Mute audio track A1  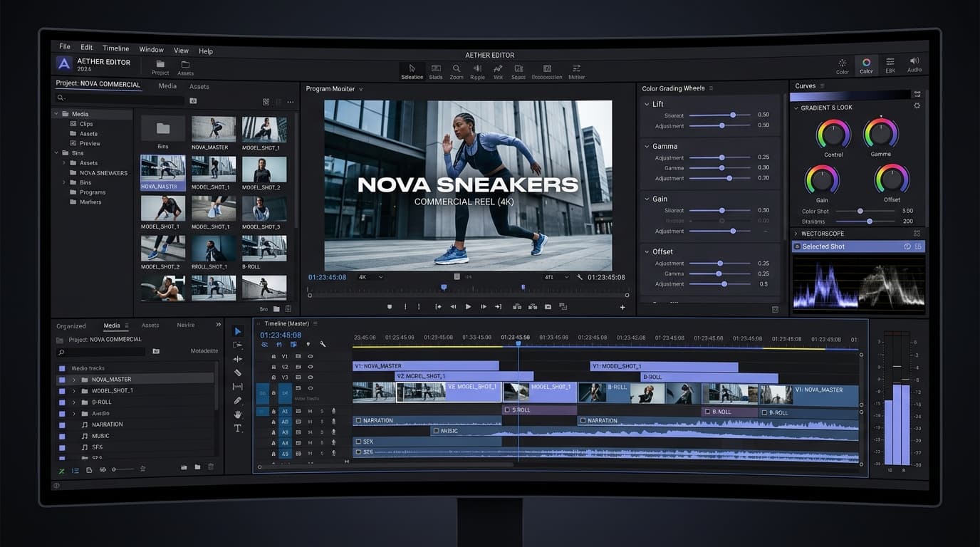(x=310, y=411)
